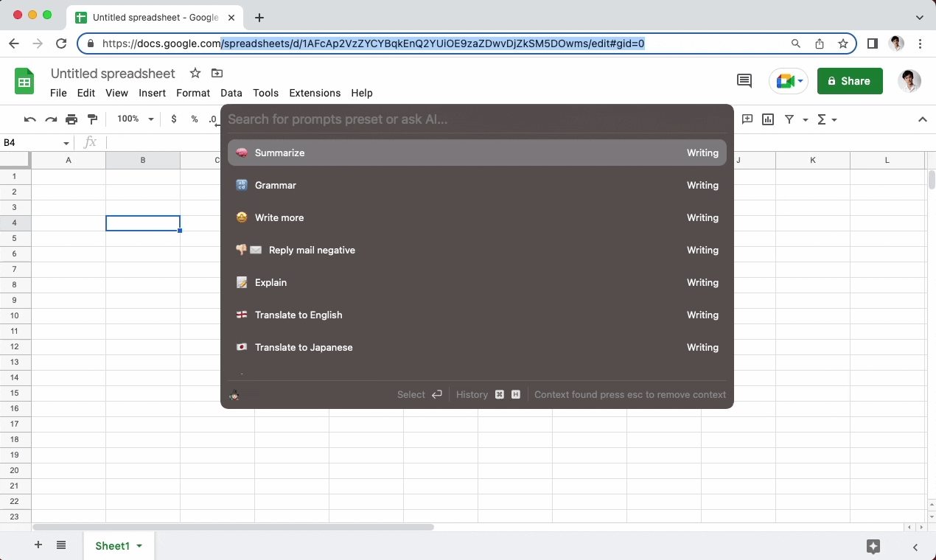
Task: Choose the Explain prompt preset
Action: (477, 282)
